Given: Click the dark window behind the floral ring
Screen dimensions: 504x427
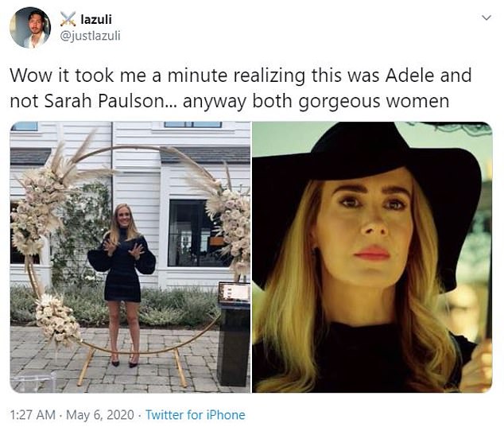Looking at the screenshot, I should pyautogui.click(x=195, y=233).
